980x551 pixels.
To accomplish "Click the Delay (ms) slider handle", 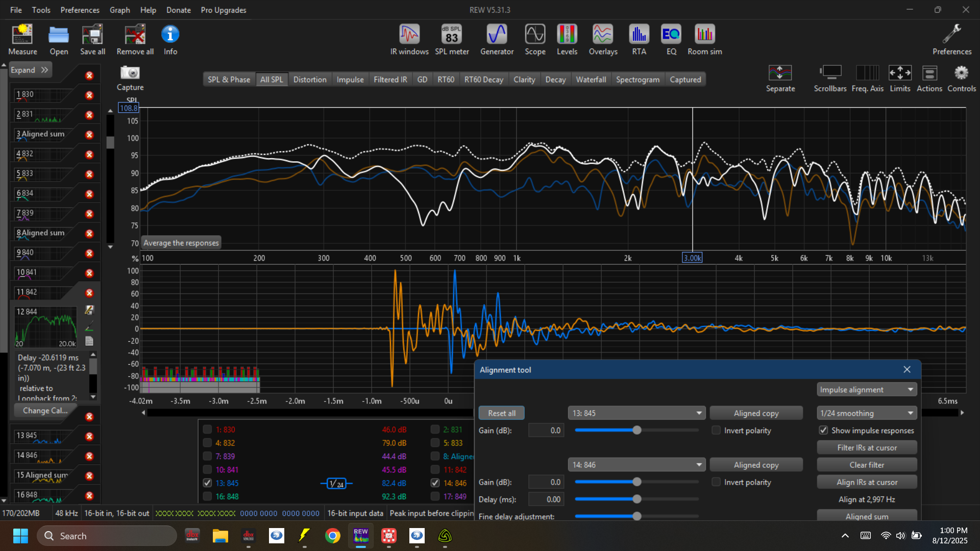I will [636, 499].
